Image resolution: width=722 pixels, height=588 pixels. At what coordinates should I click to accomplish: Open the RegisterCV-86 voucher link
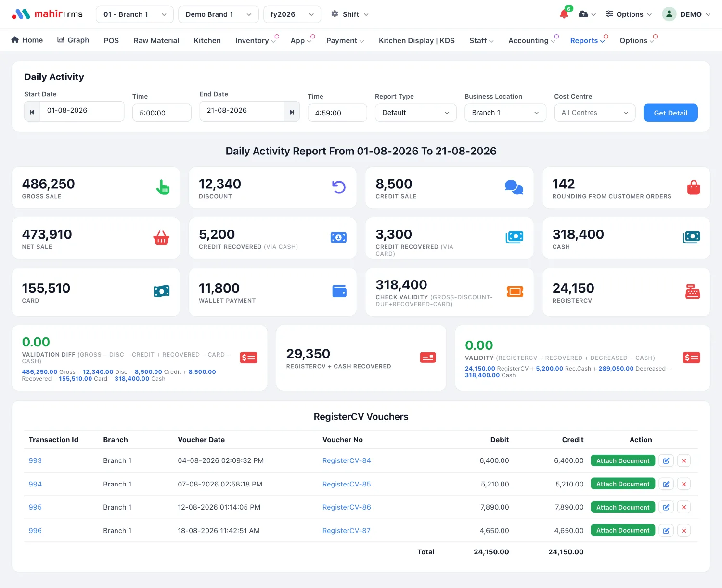click(347, 507)
